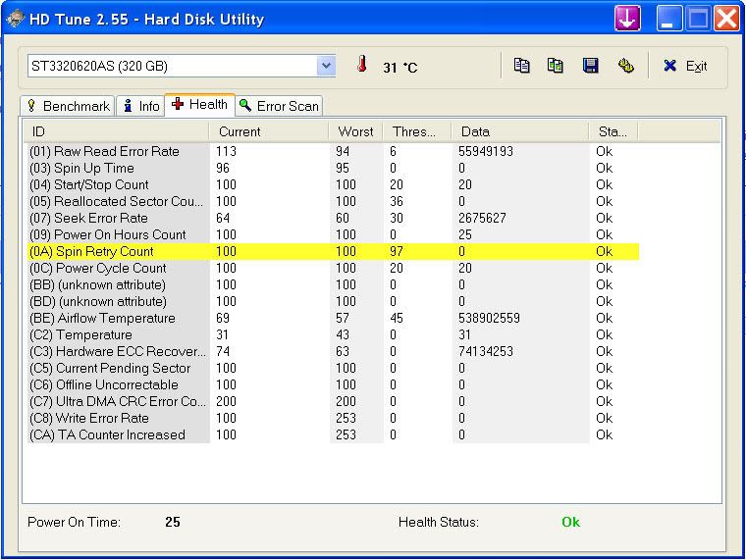Click the 31 °C temperature readout
The image size is (746, 560).
point(400,68)
